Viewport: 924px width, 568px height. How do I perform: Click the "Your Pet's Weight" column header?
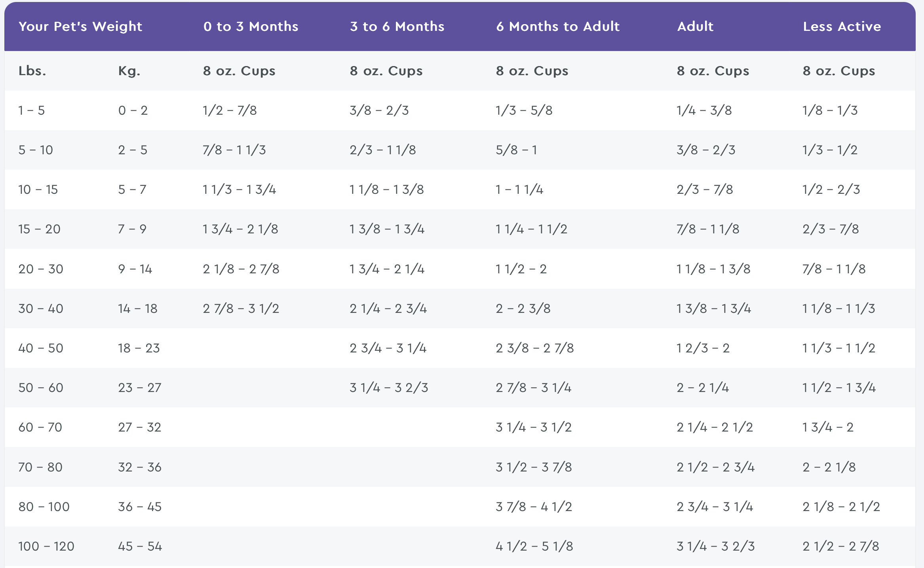coord(80,27)
